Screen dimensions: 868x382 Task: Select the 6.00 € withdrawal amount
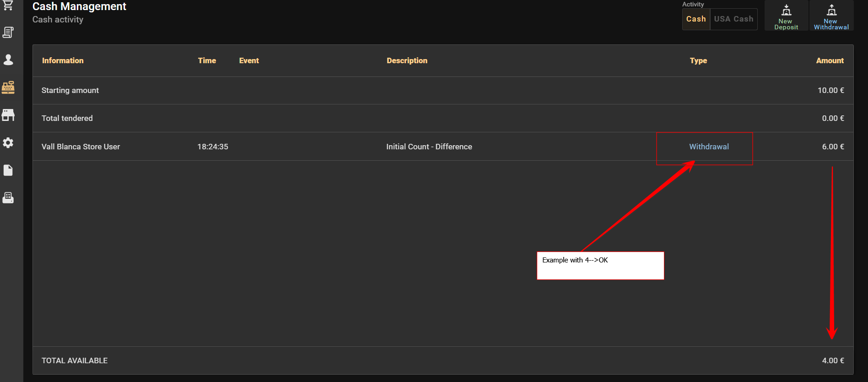click(833, 147)
